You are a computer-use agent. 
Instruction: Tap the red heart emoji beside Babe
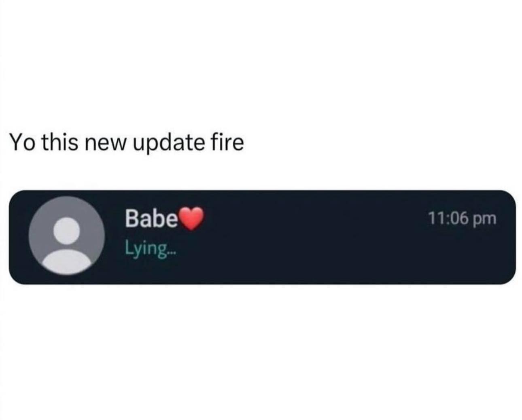(x=191, y=219)
